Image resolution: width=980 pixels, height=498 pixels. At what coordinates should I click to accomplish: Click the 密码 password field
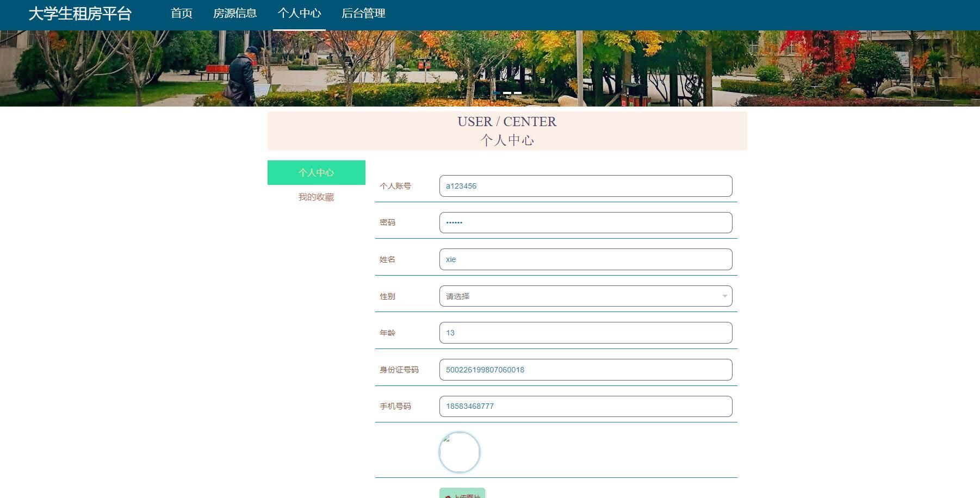click(x=586, y=222)
